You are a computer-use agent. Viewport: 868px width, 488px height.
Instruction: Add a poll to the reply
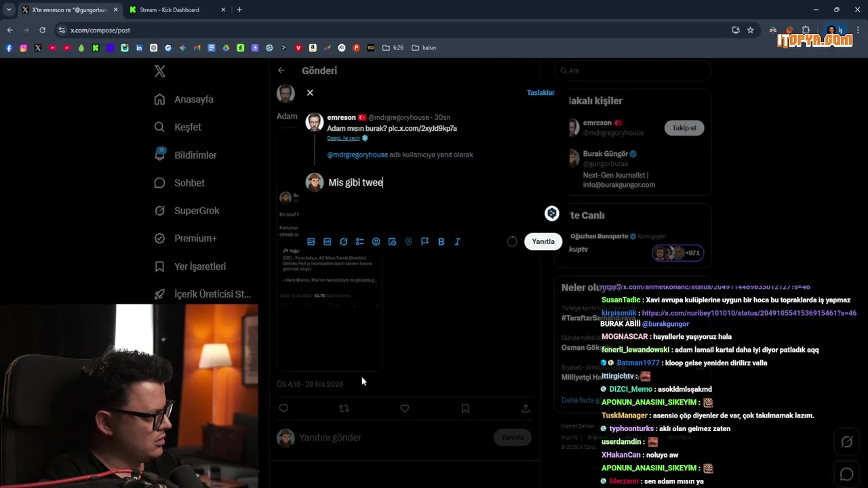[x=360, y=241]
